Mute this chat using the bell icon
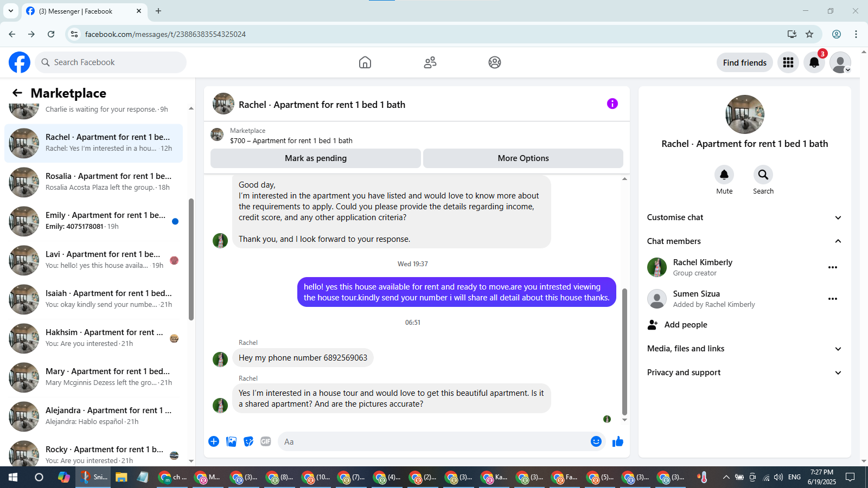This screenshot has height=488, width=868. pos(724,175)
